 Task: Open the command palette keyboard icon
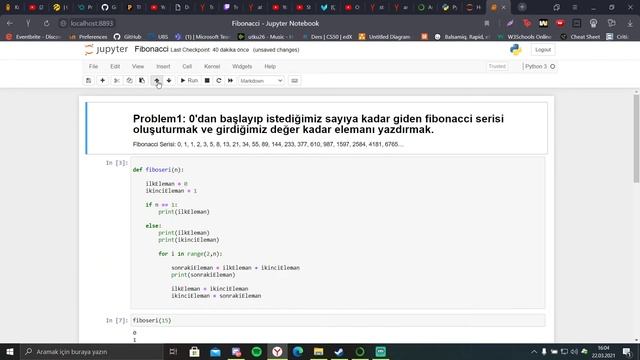294,81
